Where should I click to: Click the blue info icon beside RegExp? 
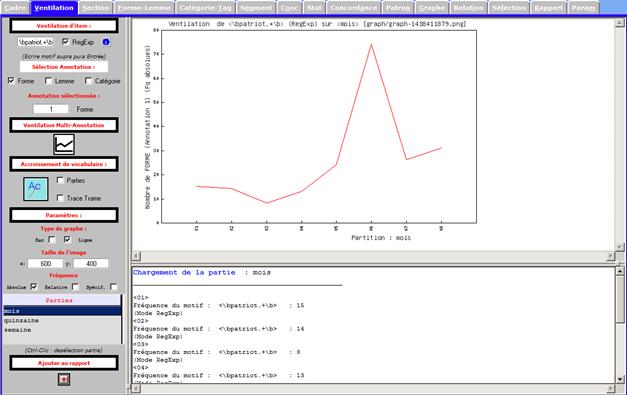pos(106,42)
